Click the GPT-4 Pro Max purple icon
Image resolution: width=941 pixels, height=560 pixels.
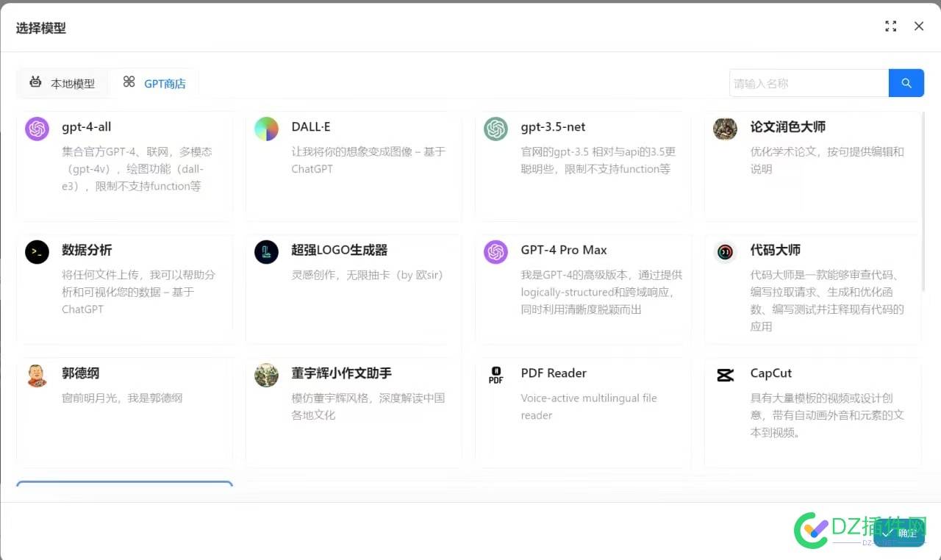495,252
